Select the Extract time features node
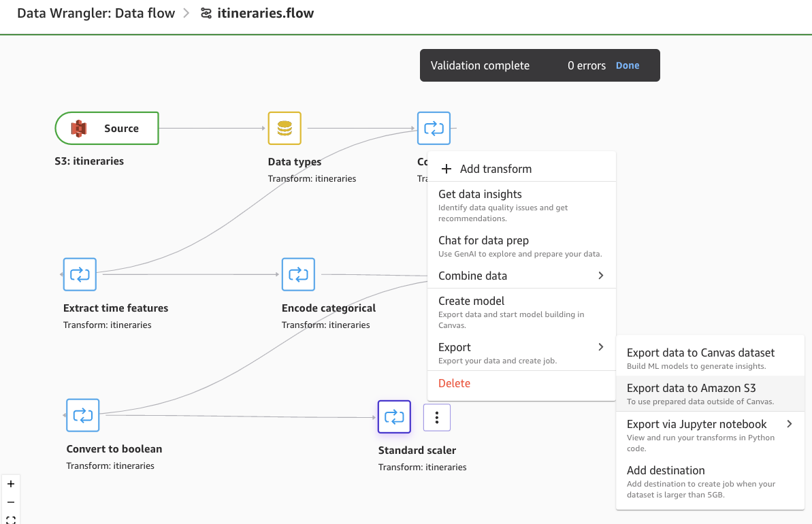812x524 pixels. (80, 274)
